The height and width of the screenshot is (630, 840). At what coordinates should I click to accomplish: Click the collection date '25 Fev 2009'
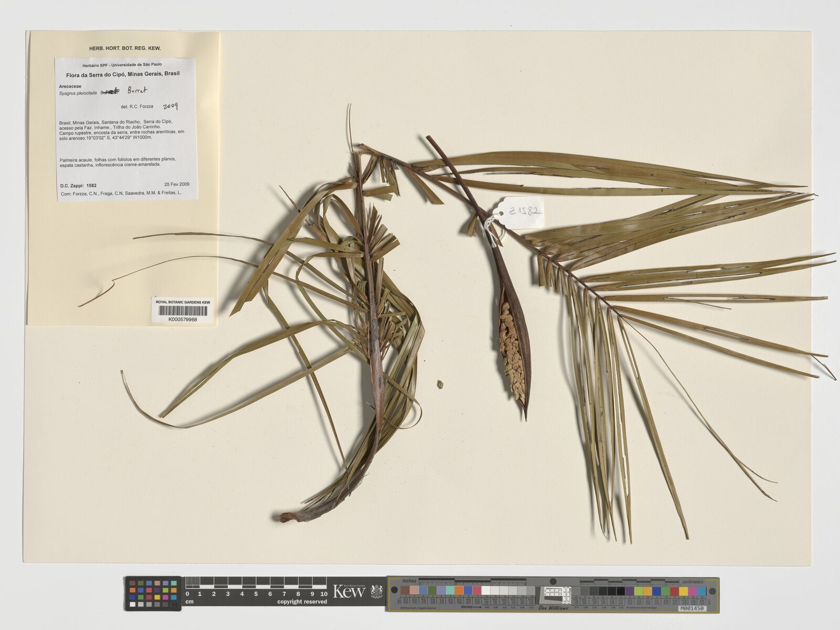pyautogui.click(x=176, y=185)
